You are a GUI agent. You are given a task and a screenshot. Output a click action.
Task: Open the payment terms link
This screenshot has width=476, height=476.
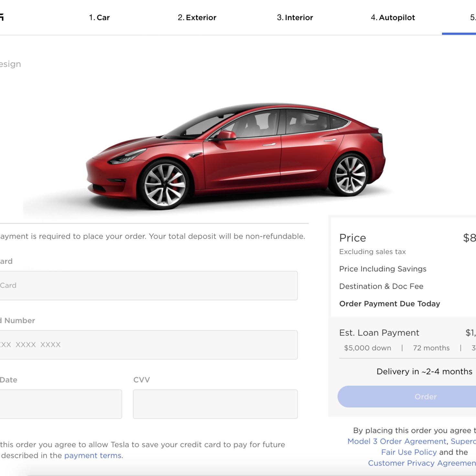tap(93, 455)
